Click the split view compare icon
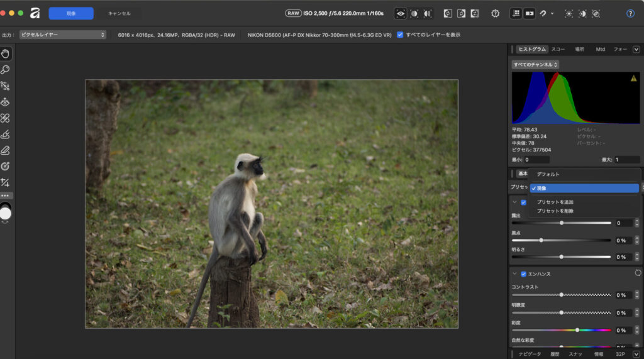644x359 pixels. [x=414, y=13]
